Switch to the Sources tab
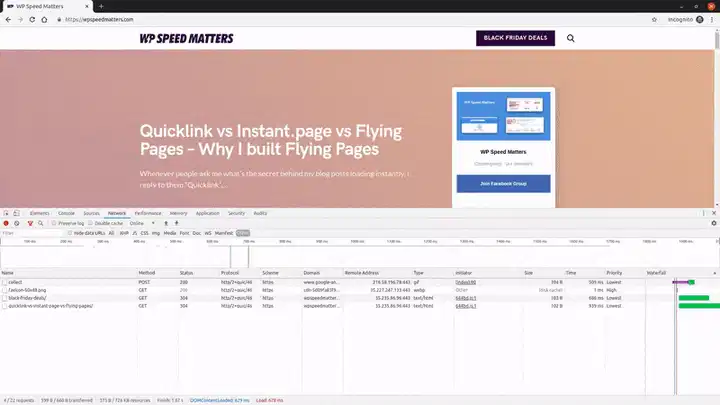Viewport: 720px width, 405px height. click(x=91, y=213)
